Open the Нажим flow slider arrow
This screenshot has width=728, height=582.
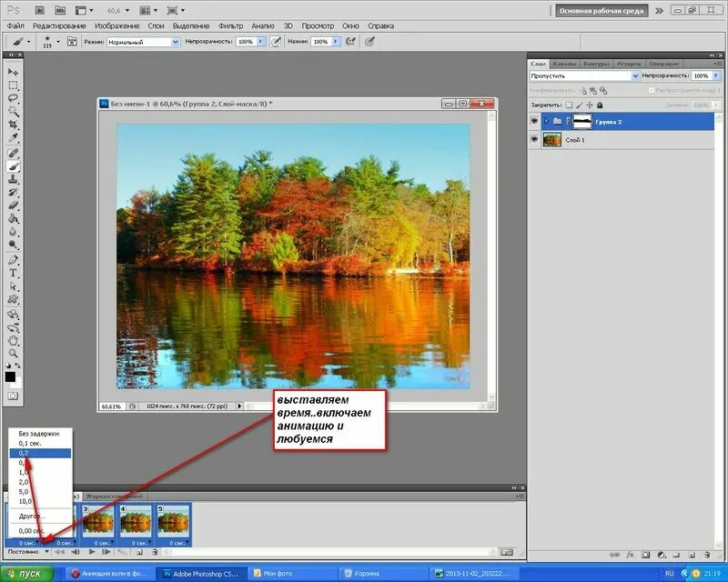(x=336, y=42)
